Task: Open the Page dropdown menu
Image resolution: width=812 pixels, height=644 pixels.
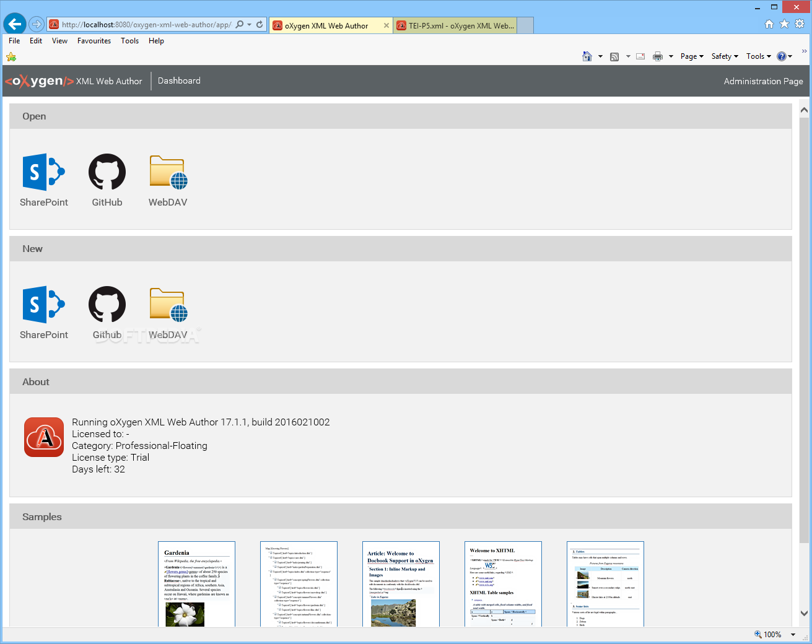Action: pos(692,56)
